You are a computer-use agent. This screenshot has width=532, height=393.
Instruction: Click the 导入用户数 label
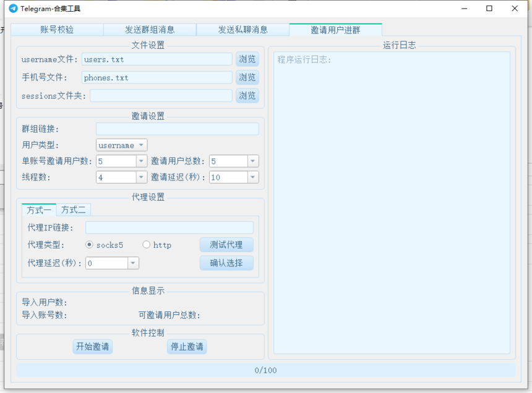pyautogui.click(x=45, y=302)
